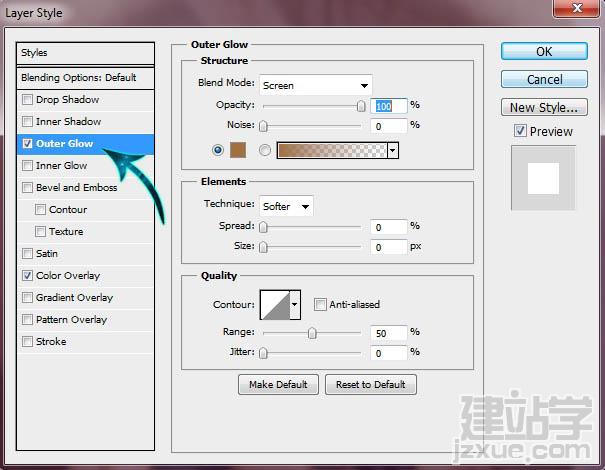
Task: Open the Stroke settings label
Action: click(x=51, y=342)
